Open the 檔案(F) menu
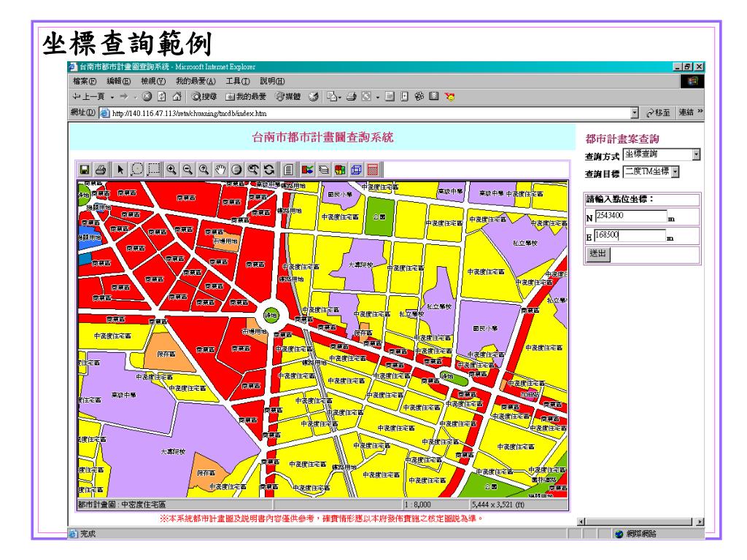This screenshot has width=747, height=560. coord(85,81)
